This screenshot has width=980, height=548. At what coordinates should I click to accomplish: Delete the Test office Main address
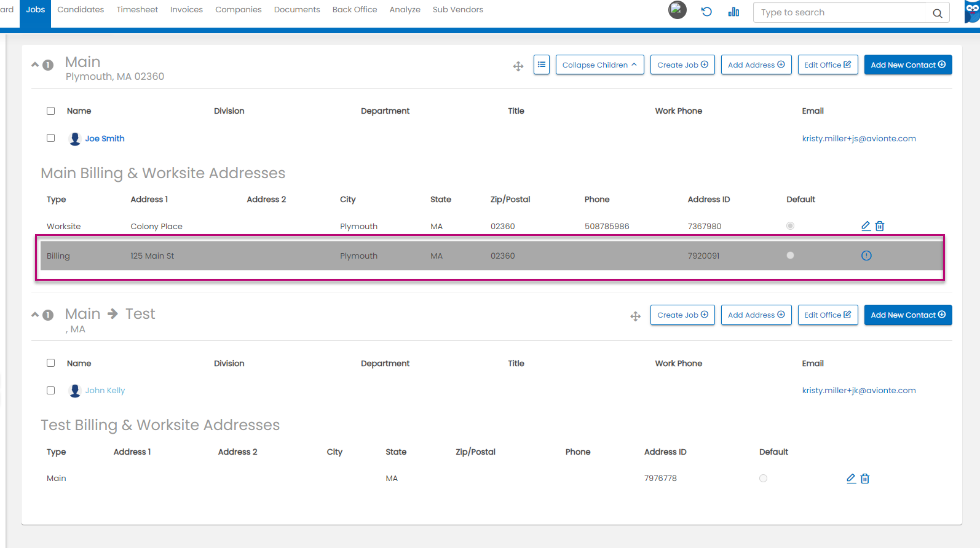coord(865,479)
